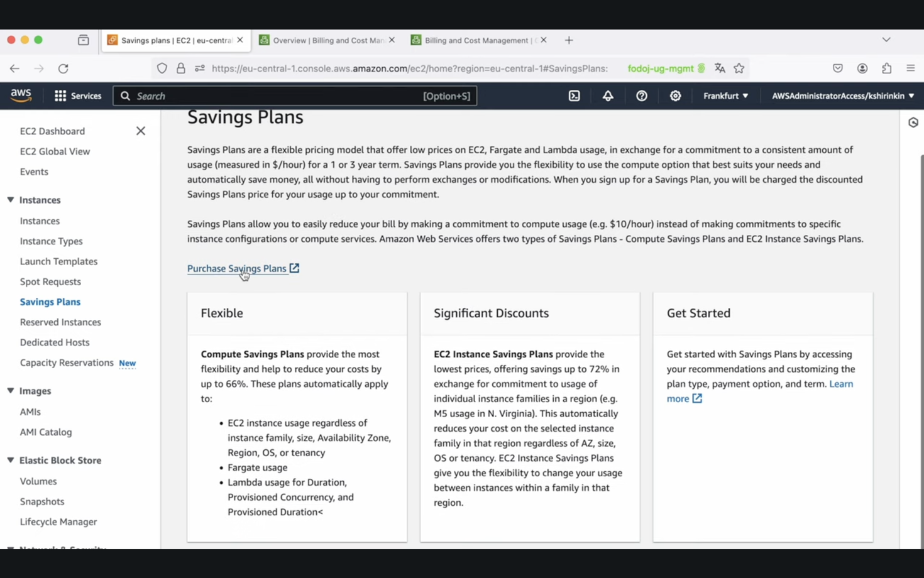Close the EC2 sidebar navigation panel
924x578 pixels.
coord(141,131)
